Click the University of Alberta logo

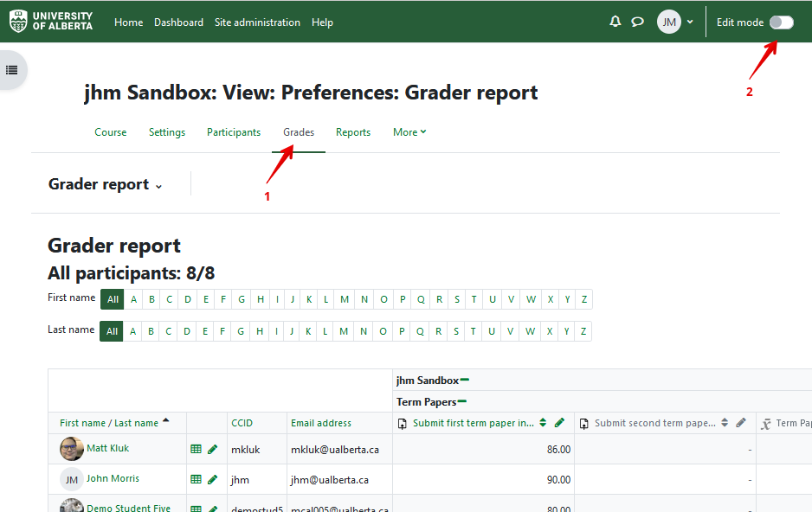[51, 22]
